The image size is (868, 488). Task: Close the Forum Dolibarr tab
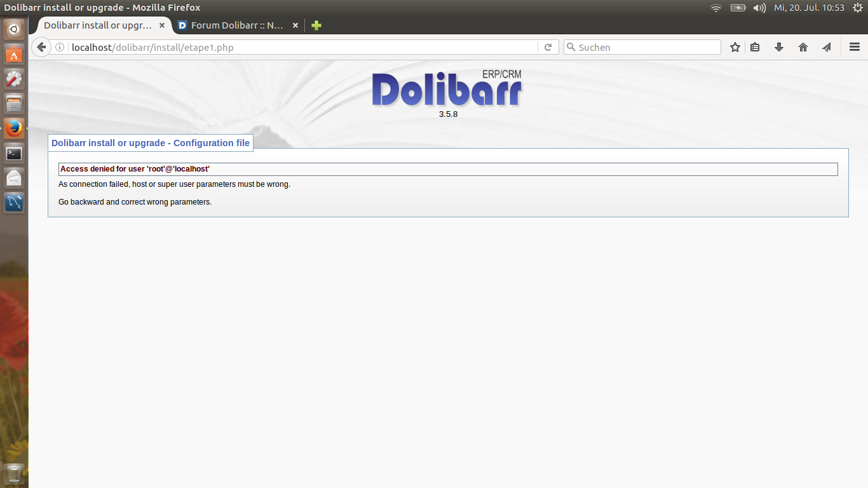295,25
